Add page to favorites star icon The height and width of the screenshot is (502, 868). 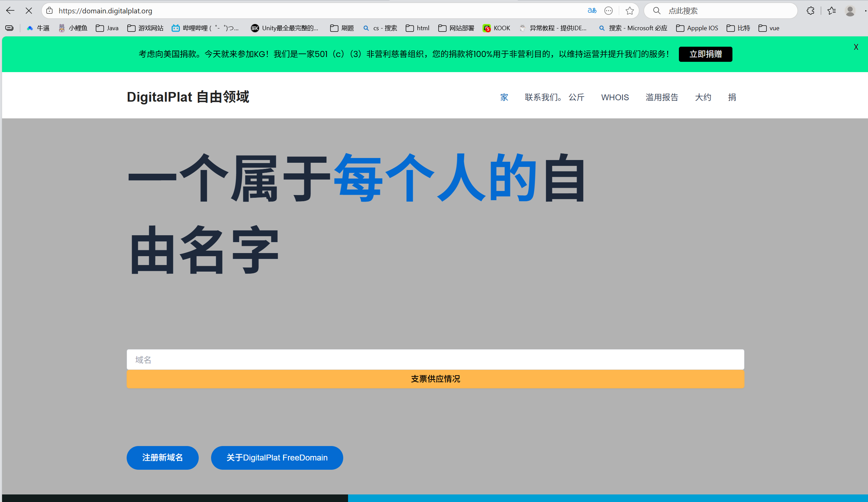point(630,11)
